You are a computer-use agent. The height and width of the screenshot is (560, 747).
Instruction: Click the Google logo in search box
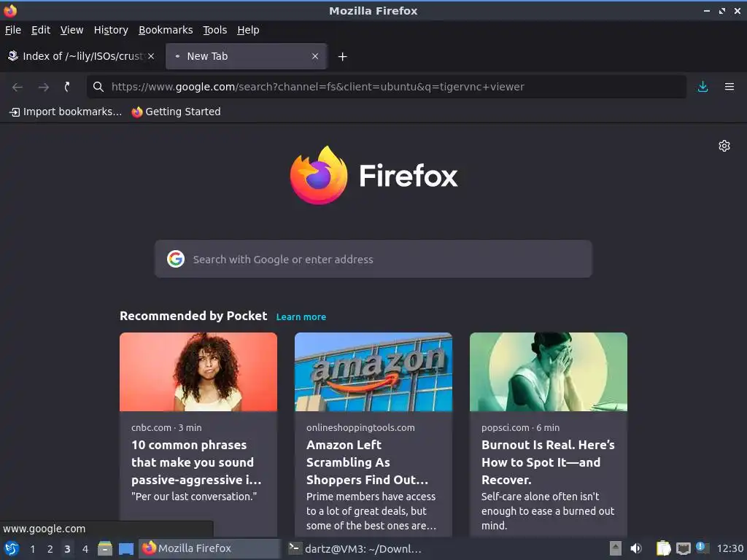[x=175, y=259]
